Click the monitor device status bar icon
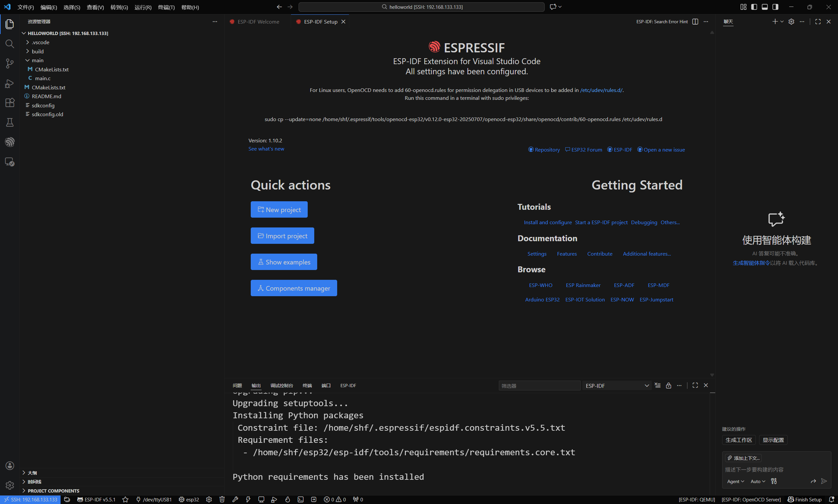The image size is (838, 504). pos(261,499)
